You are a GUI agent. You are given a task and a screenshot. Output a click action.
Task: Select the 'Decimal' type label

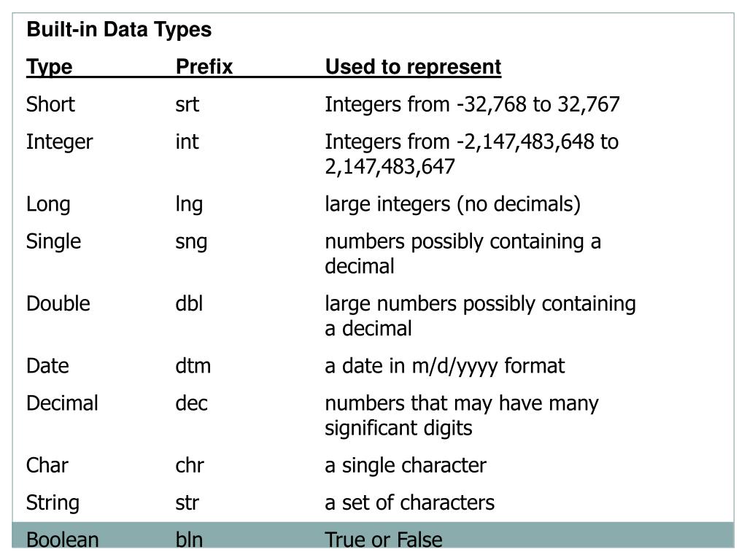[63, 403]
